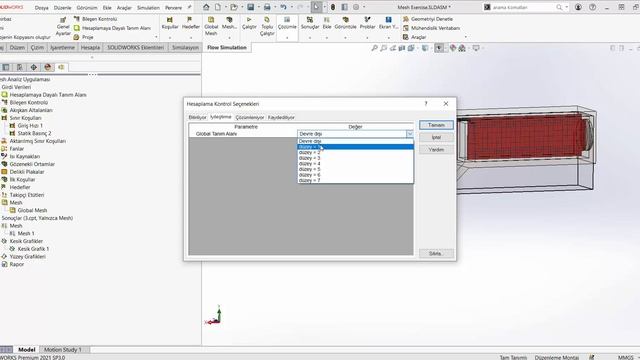Image resolution: width=640 pixels, height=360 pixels.
Task: Click the Çalıştır run icon
Action: click(x=249, y=23)
